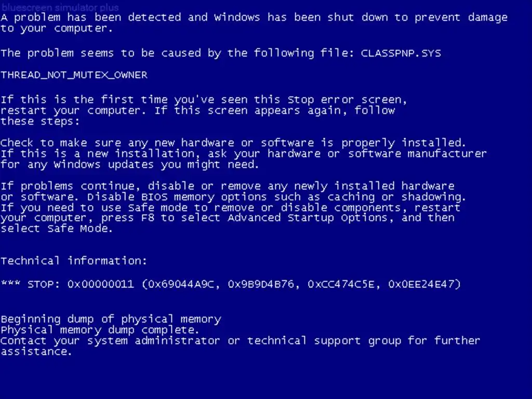The image size is (532, 399).
Task: Click the 'Beginning dump of physical memory' line
Action: (111, 320)
